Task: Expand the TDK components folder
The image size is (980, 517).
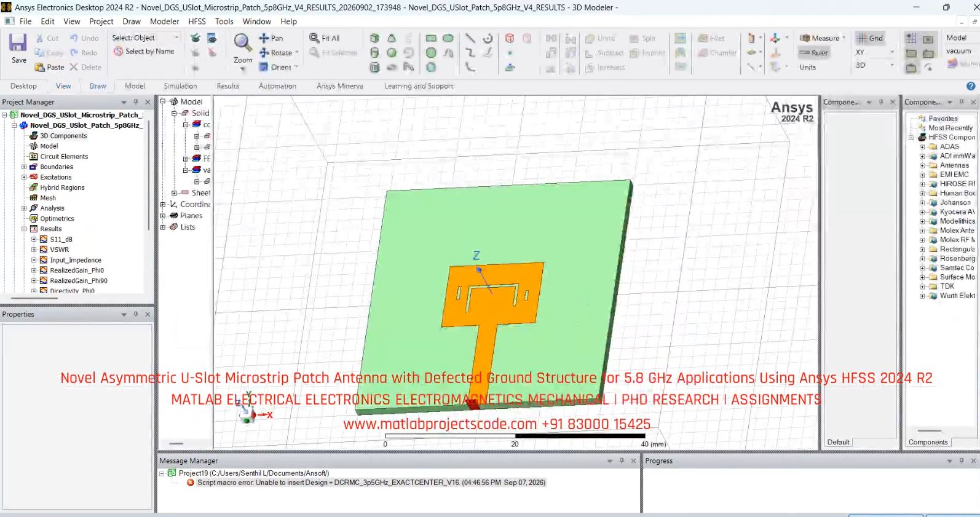Action: point(922,286)
